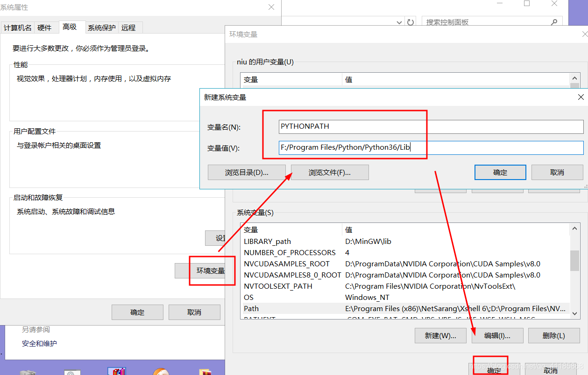This screenshot has width=588, height=375.
Task: Open the settings gear app from the taskbar
Action: tap(71, 372)
